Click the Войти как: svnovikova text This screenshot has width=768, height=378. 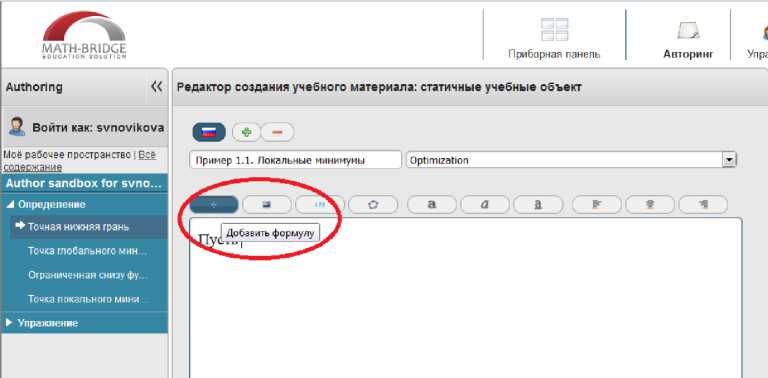click(98, 128)
